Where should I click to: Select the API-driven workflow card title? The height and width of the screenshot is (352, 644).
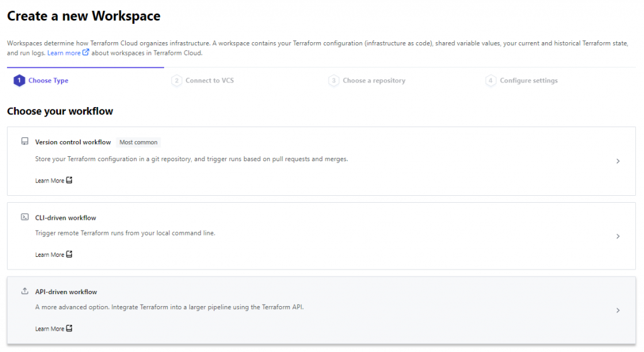click(66, 292)
